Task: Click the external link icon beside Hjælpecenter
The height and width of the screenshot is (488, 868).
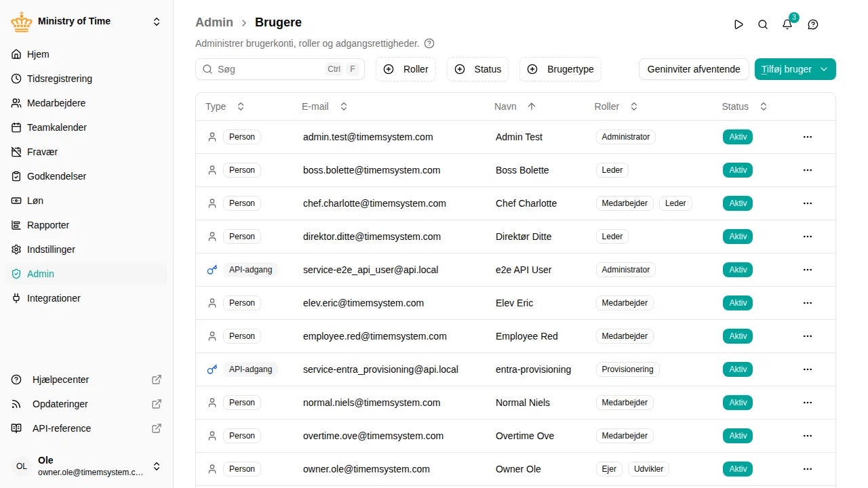Action: pos(157,380)
